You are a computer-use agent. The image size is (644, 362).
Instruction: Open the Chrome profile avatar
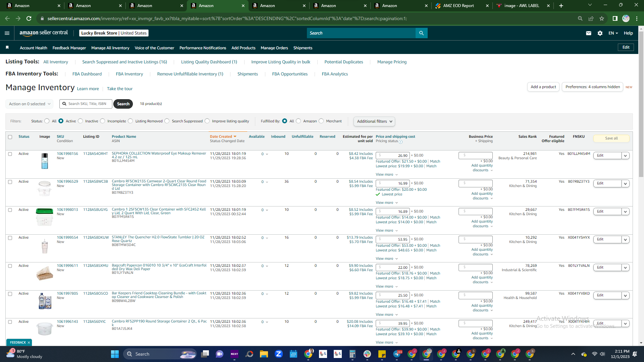click(x=626, y=18)
